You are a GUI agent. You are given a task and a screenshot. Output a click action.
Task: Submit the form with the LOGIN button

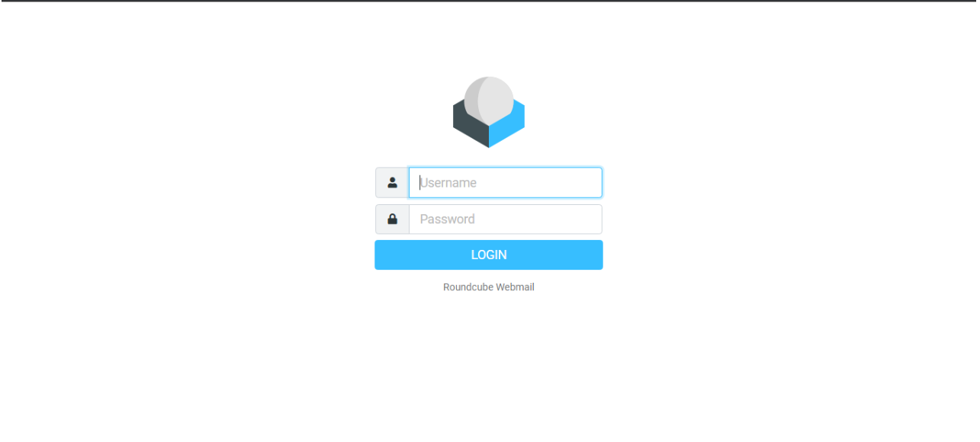(489, 255)
